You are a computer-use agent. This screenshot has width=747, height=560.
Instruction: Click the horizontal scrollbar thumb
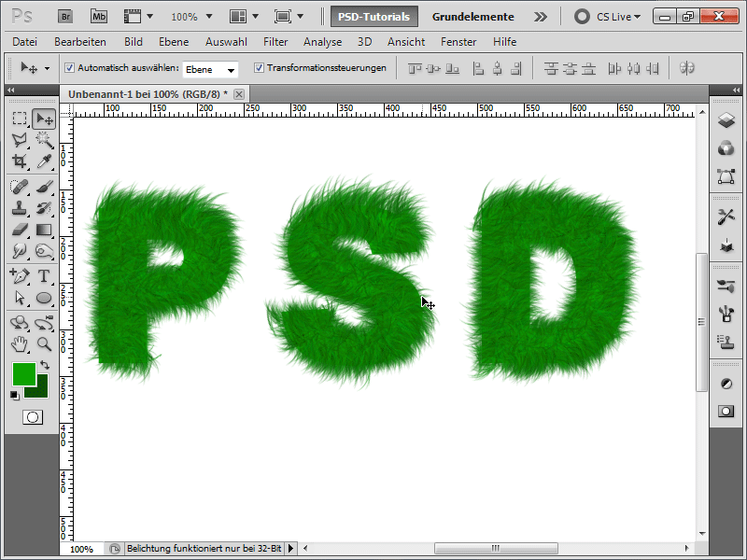(x=496, y=548)
